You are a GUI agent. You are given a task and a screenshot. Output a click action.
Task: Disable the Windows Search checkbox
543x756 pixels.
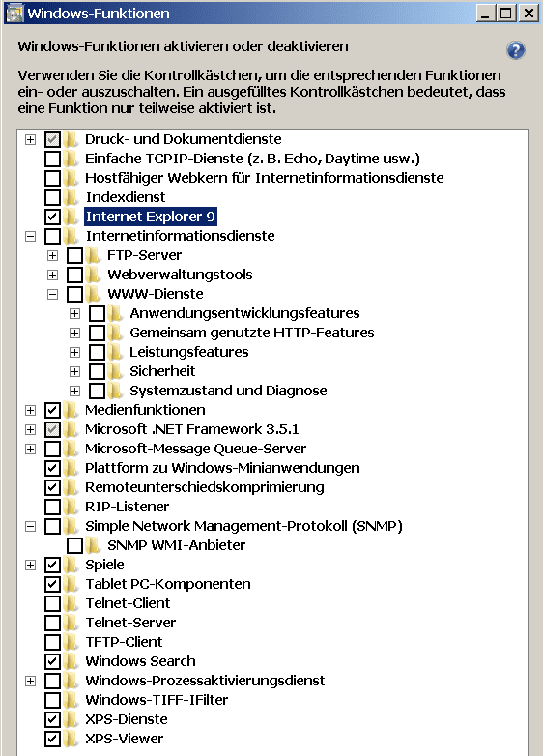52,661
